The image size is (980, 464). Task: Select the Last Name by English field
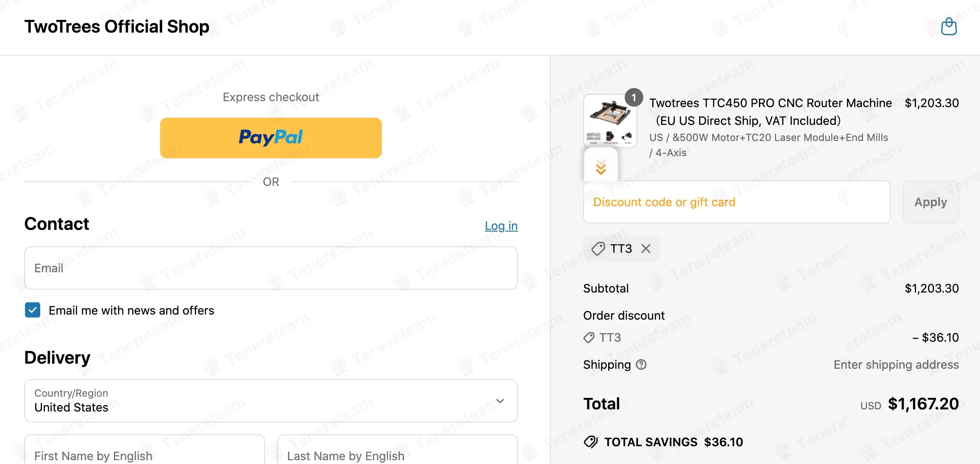point(397,453)
